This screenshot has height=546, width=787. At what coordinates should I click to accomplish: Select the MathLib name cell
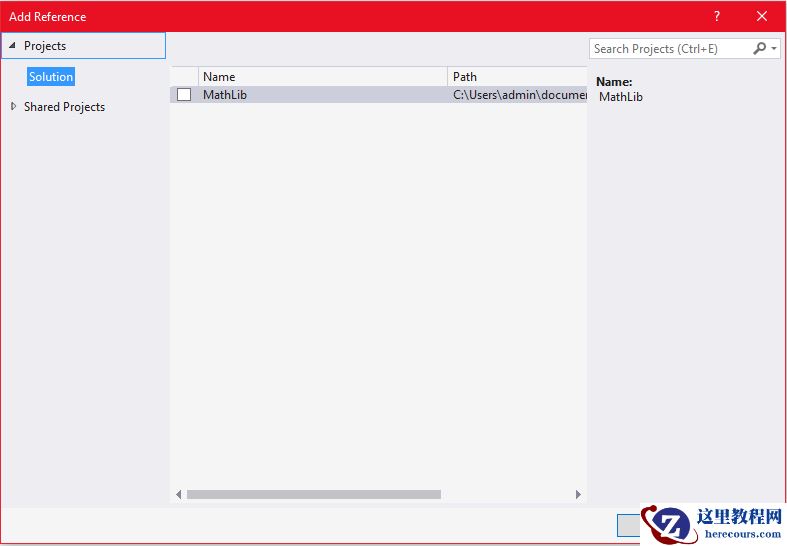[224, 94]
